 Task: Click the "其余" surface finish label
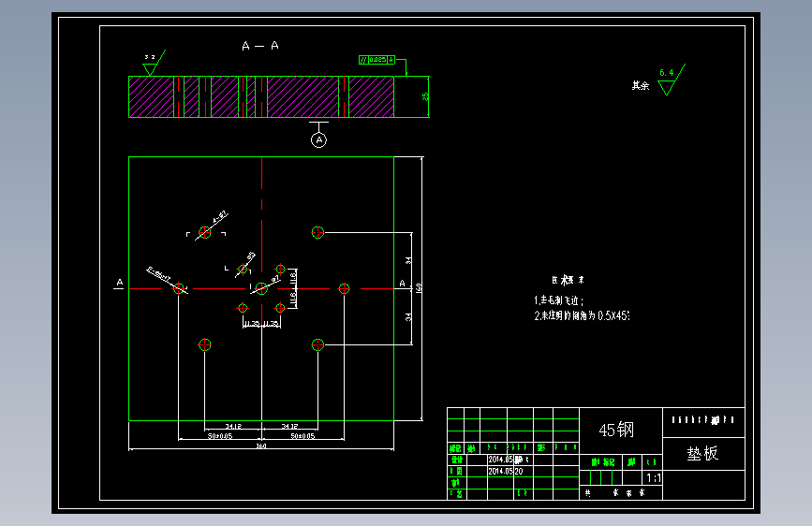click(x=641, y=85)
